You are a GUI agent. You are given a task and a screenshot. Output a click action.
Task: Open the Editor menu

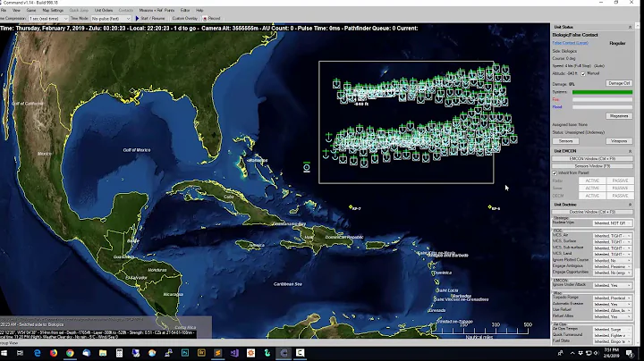pos(185,10)
